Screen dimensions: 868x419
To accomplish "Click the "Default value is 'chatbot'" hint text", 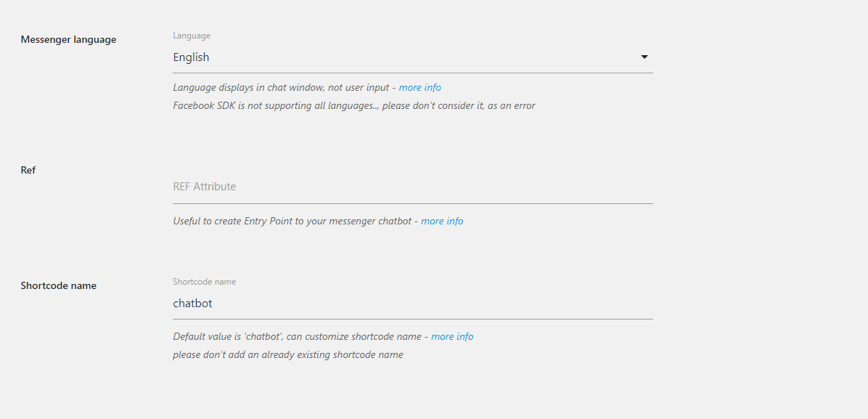I will point(297,337).
